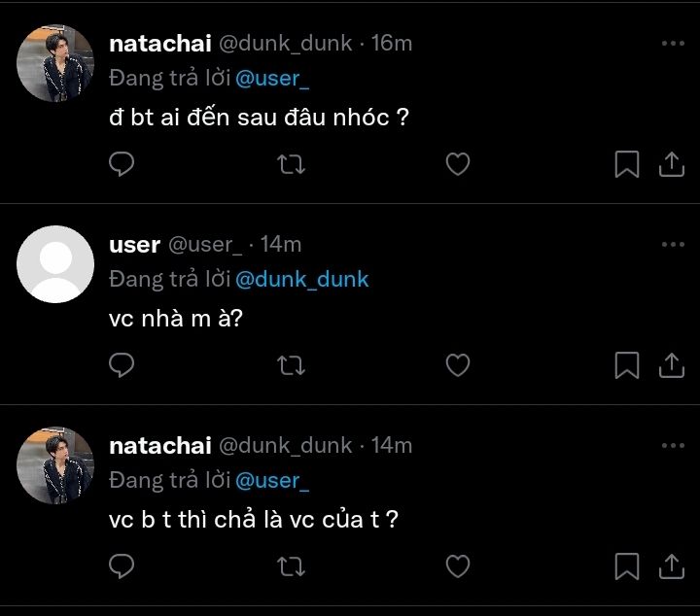This screenshot has height=616, width=700.
Task: Open natachai's profile name in the last tweet
Action: 159,445
